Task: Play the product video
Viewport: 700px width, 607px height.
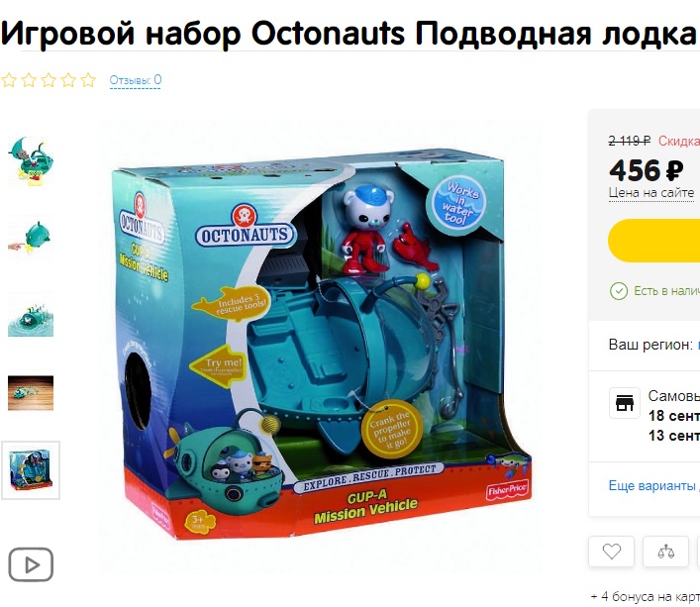Action: (31, 564)
